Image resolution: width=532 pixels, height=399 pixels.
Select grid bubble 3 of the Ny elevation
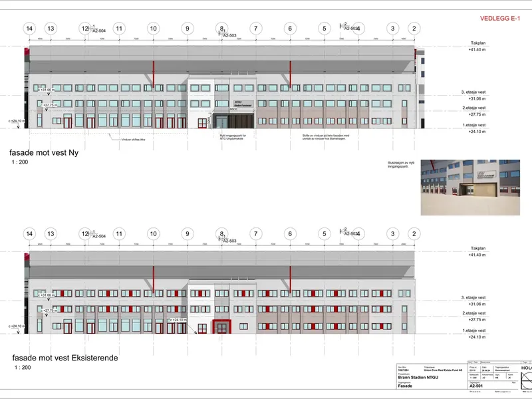(393, 29)
